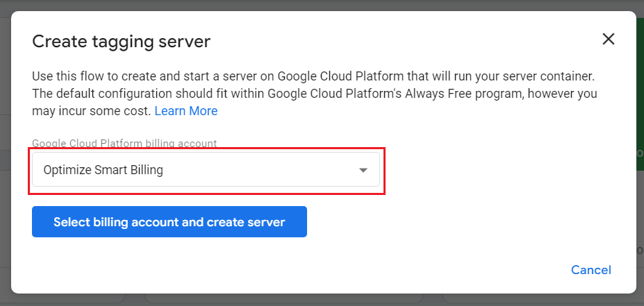The height and width of the screenshot is (306, 644).
Task: Click the Optimize Smart Billing selected value
Action: coord(104,170)
